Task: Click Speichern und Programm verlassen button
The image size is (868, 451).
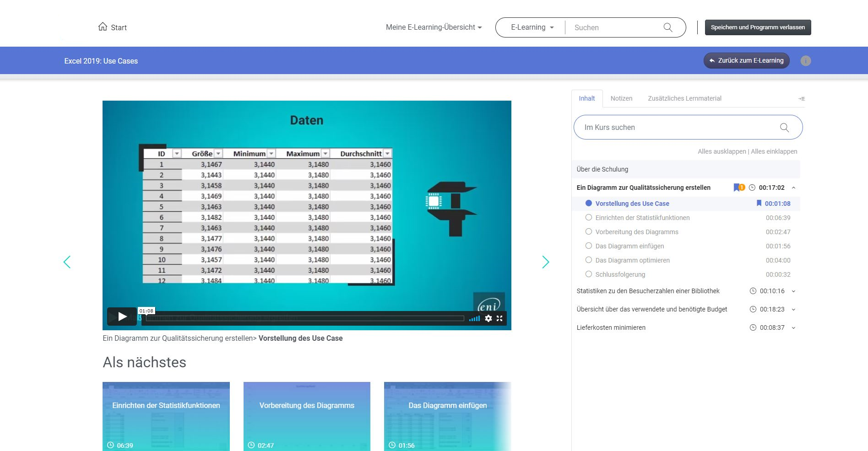Action: 758,27
